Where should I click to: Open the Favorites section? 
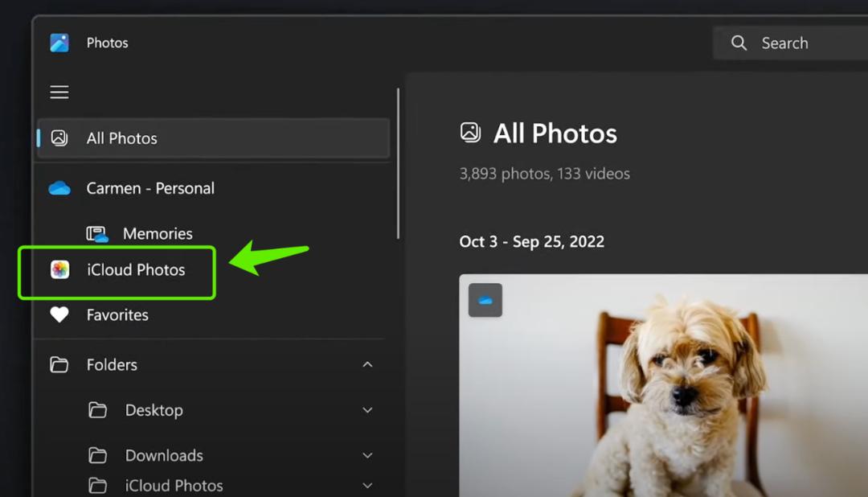coord(117,315)
